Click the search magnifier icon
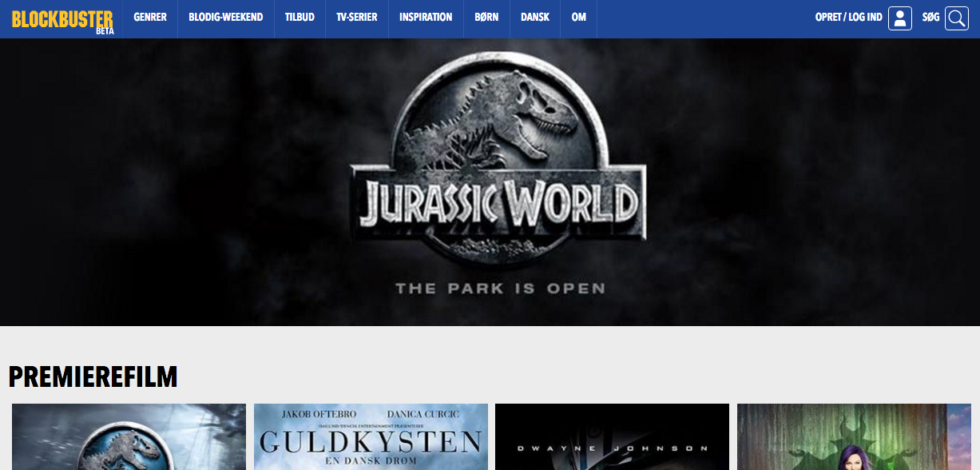Screen dimensions: 980x470 (x=957, y=18)
